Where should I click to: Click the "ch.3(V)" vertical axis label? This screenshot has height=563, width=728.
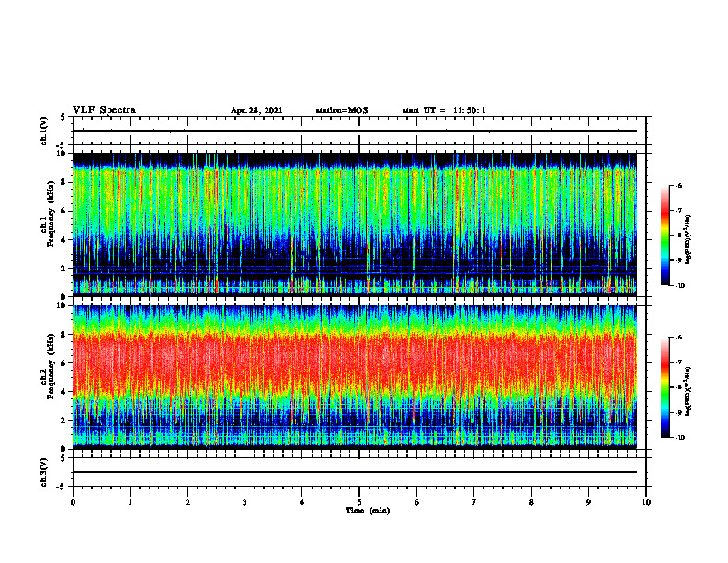pos(43,472)
